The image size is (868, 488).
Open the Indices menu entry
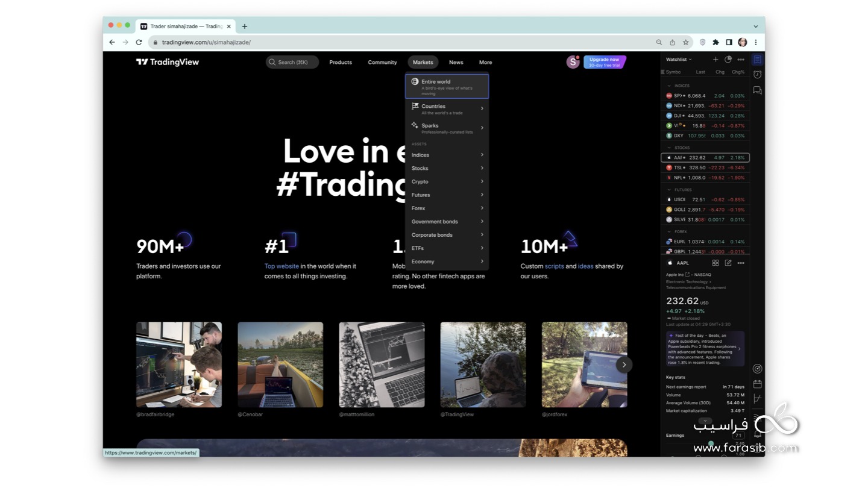[447, 155]
